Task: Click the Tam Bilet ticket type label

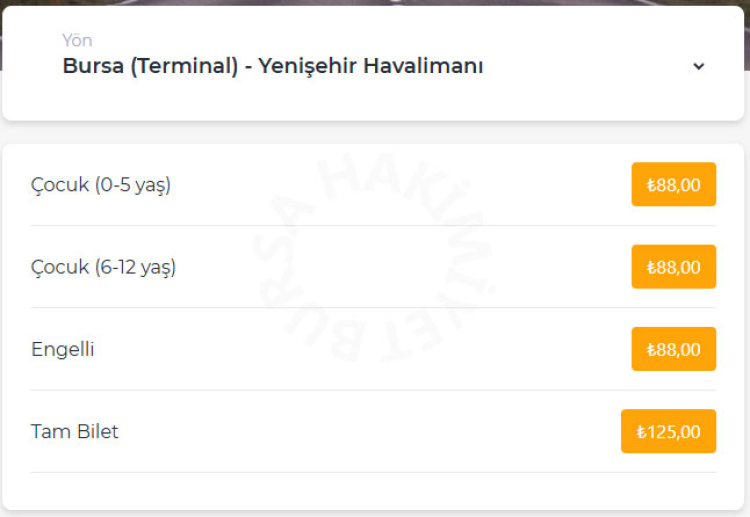Action: pyautogui.click(x=75, y=432)
